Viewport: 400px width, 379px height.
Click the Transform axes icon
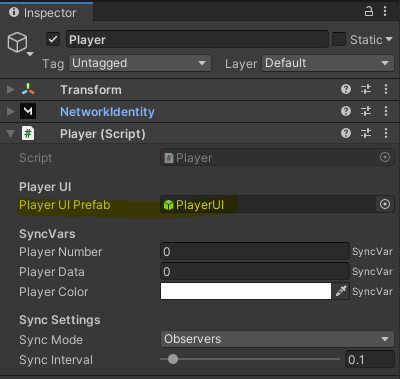point(28,89)
